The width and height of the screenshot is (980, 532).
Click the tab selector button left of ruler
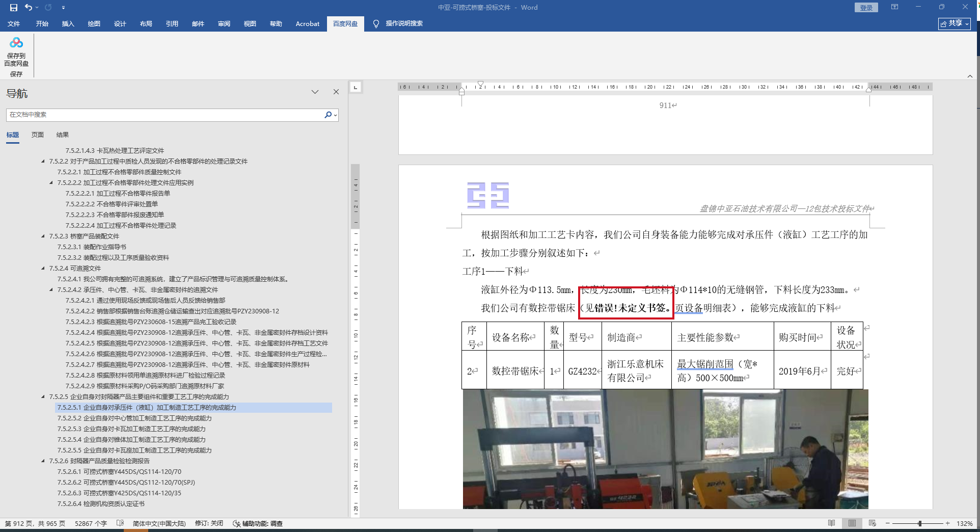(x=356, y=87)
